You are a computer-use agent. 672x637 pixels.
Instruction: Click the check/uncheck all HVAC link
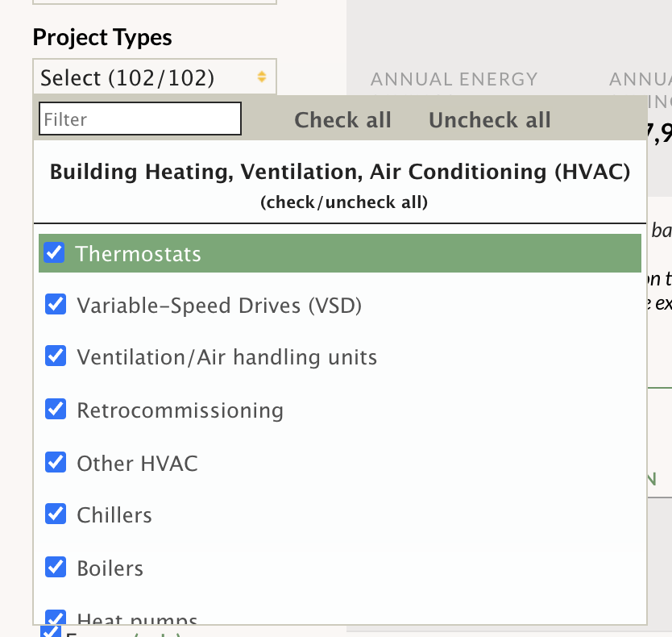coord(344,202)
